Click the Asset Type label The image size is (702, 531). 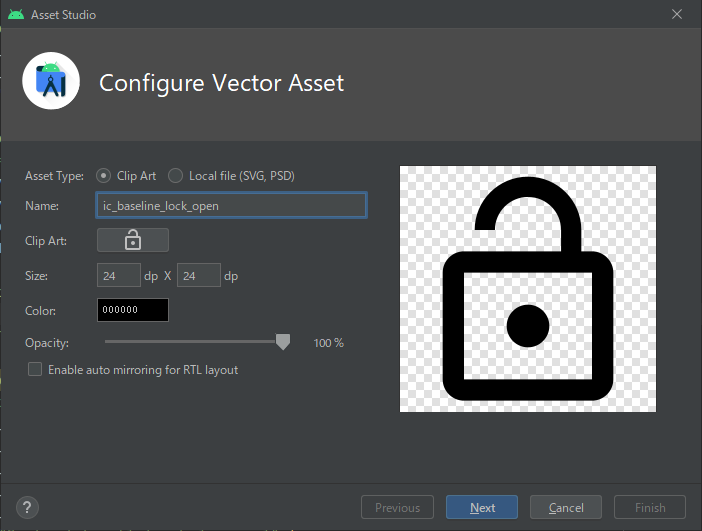click(54, 176)
